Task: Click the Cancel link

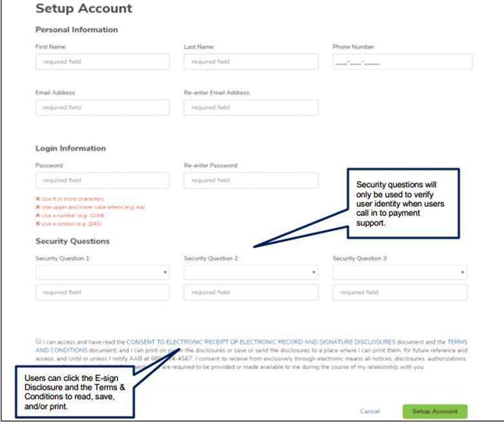Action: click(370, 411)
